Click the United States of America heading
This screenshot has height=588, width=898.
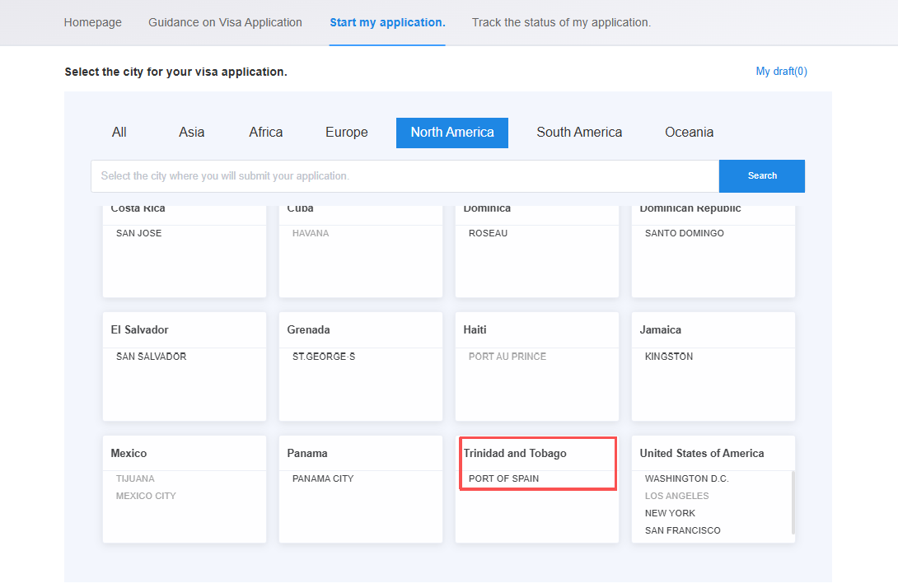tap(702, 454)
